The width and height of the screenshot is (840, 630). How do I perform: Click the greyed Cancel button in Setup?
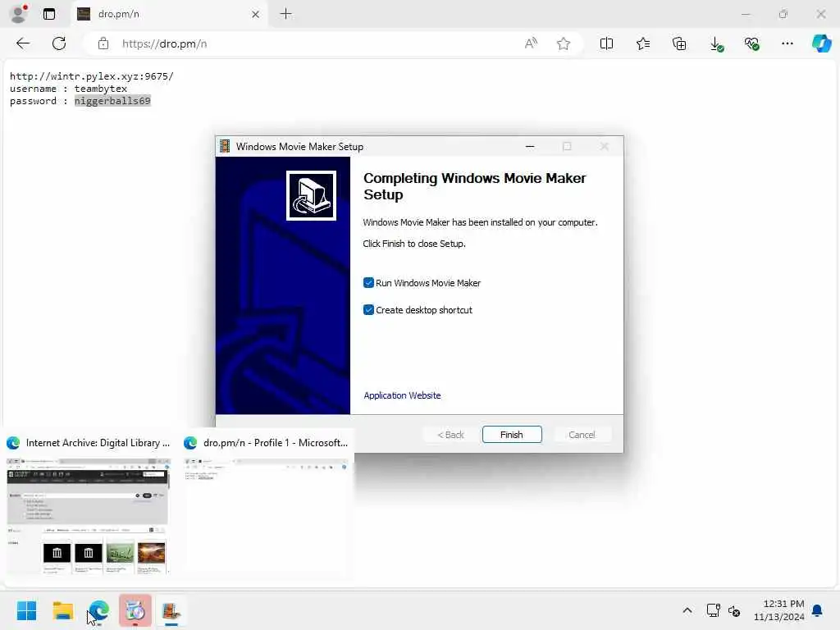(x=582, y=435)
